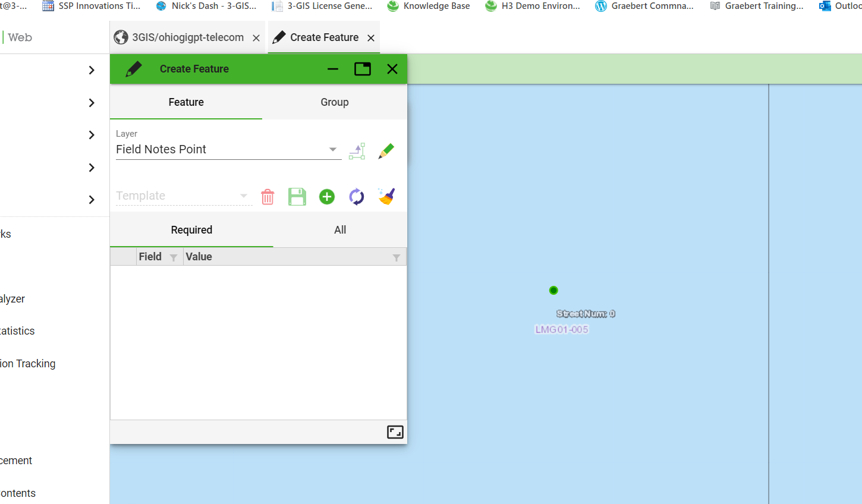
Task: Click the green pencil edit icon beside Layer
Action: point(386,151)
